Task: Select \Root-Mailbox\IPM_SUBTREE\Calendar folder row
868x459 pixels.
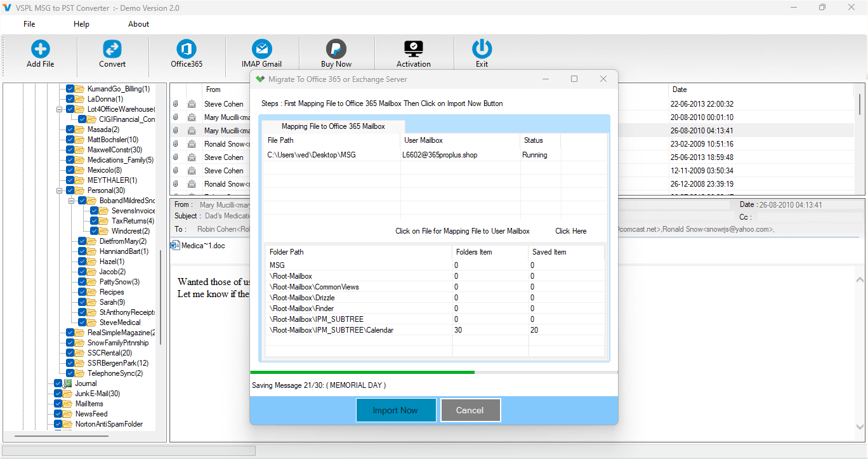Action: tap(435, 330)
